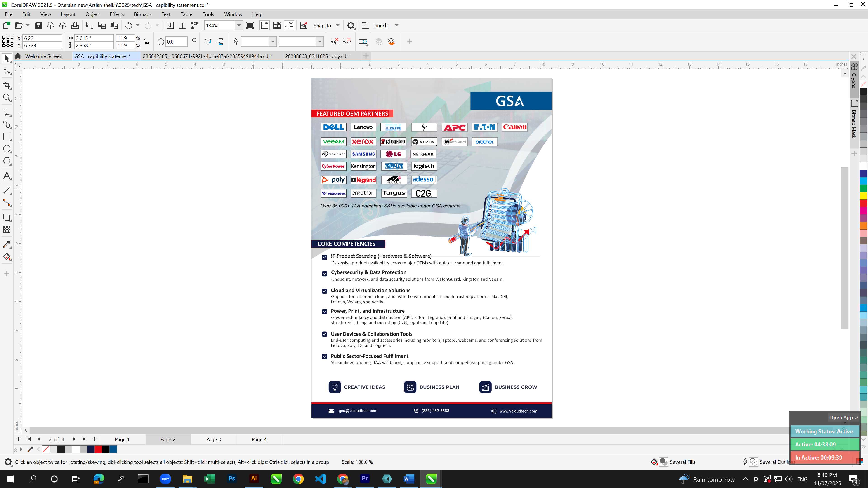Select the Color Eyedropper tool
The width and height of the screenshot is (868, 488).
[7, 244]
